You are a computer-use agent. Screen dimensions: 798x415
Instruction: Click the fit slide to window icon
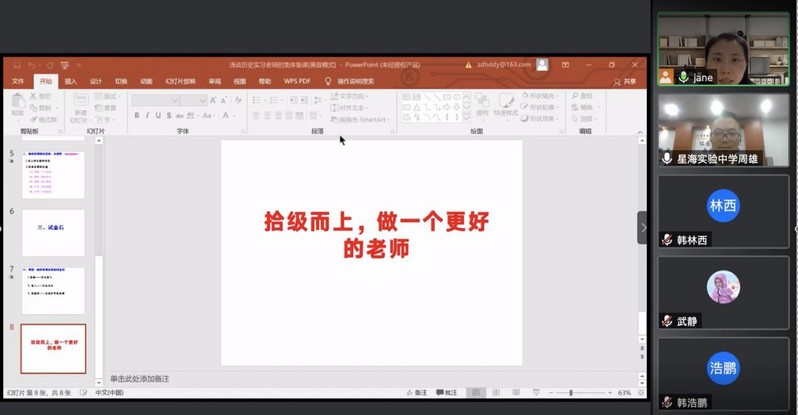click(x=640, y=393)
